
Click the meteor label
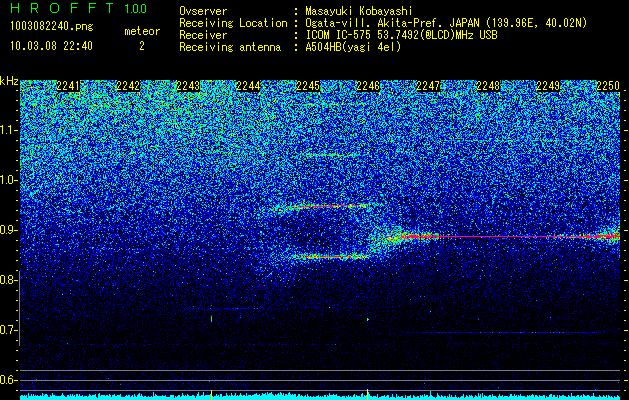coord(142,31)
